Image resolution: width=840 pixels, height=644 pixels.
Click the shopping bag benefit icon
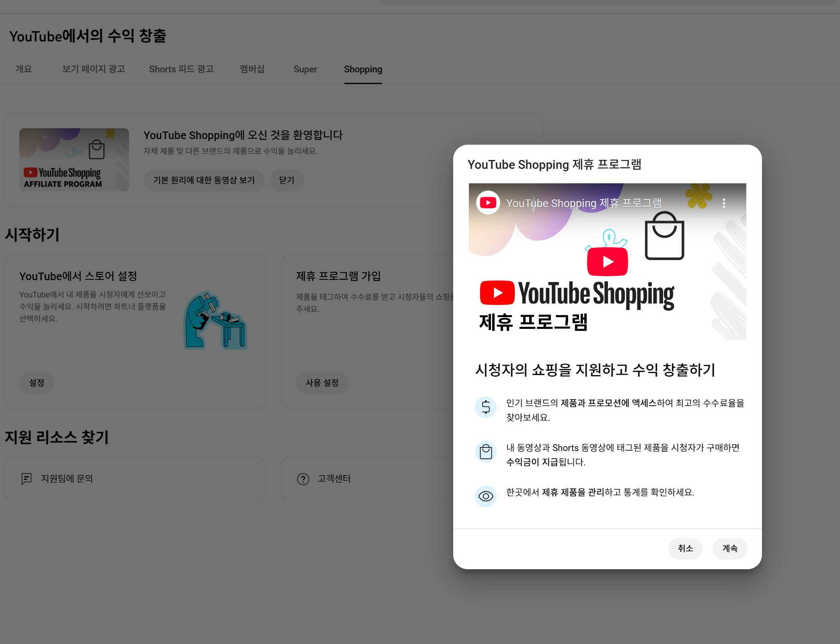click(x=486, y=452)
